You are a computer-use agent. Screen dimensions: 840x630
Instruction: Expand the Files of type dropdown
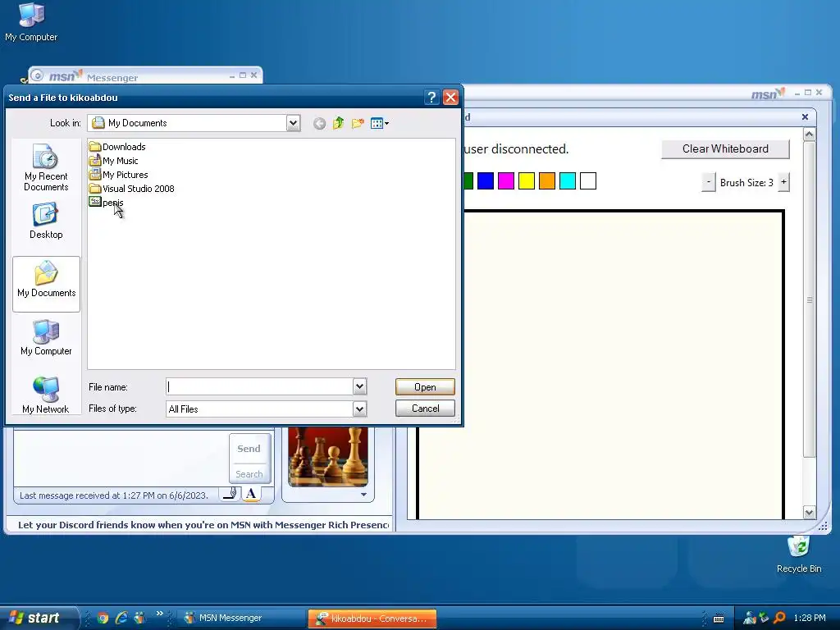click(359, 409)
